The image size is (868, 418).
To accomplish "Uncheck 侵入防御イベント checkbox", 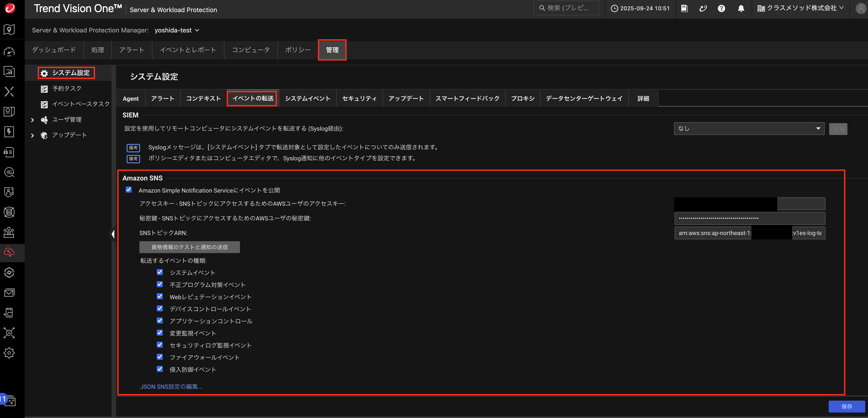I will pos(160,369).
